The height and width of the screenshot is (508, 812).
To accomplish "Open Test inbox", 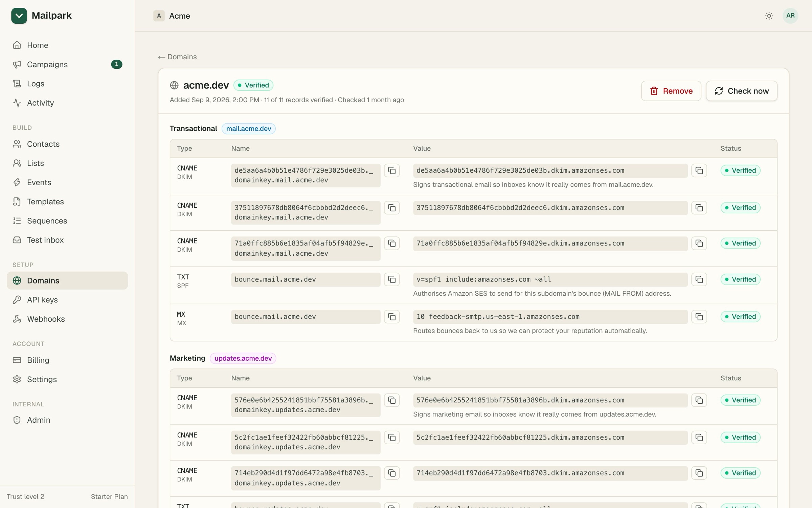I will (67, 240).
